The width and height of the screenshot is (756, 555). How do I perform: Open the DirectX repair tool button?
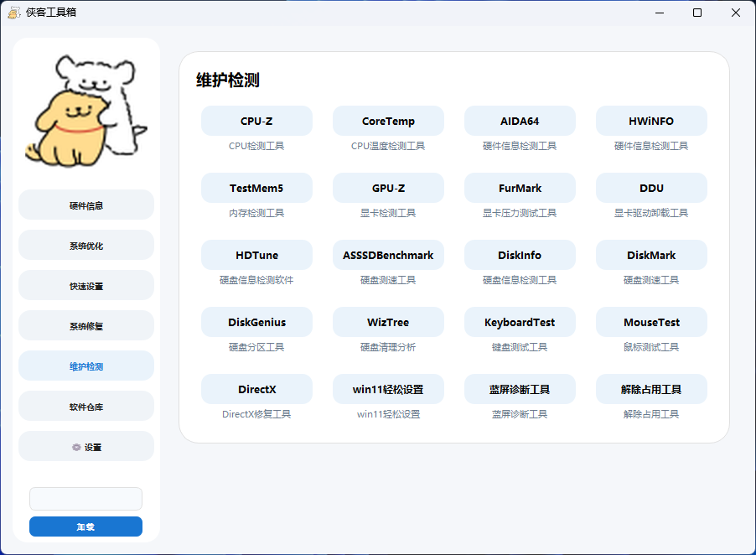[x=256, y=389]
